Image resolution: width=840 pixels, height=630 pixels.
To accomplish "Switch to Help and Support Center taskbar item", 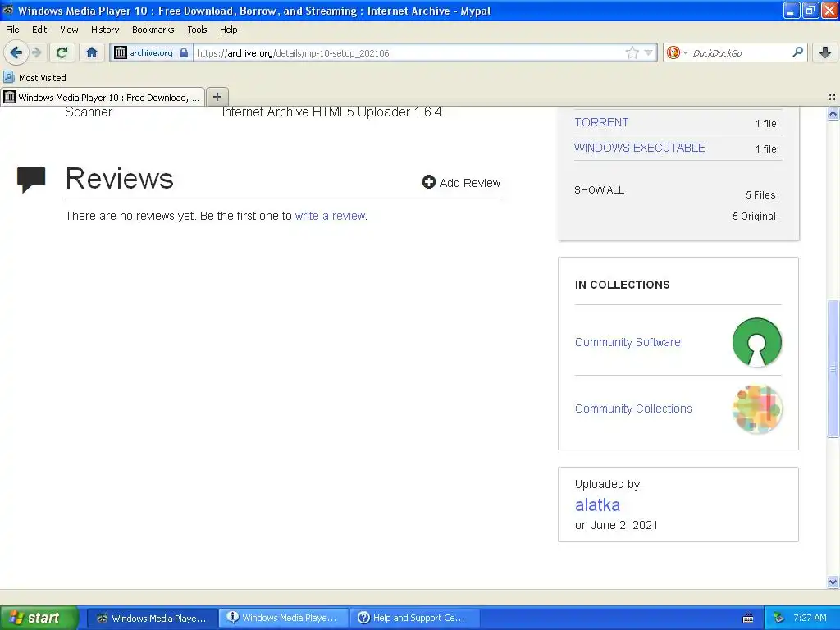I will click(414, 619).
